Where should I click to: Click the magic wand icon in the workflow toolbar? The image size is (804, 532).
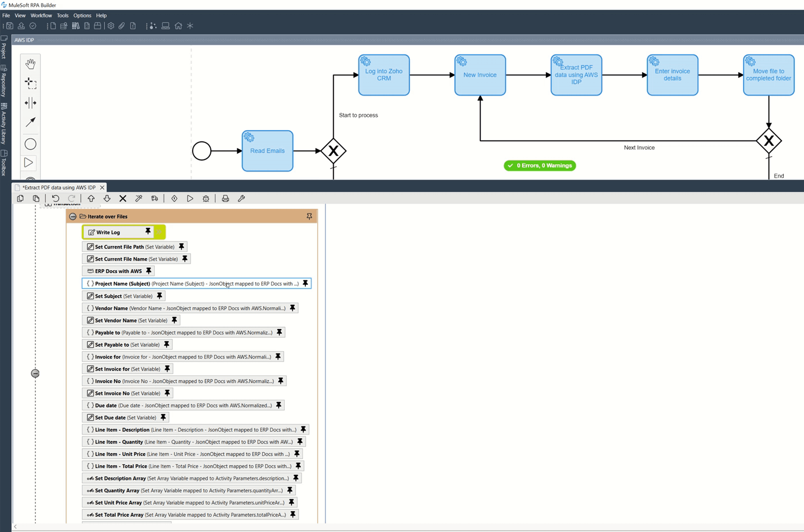point(139,199)
